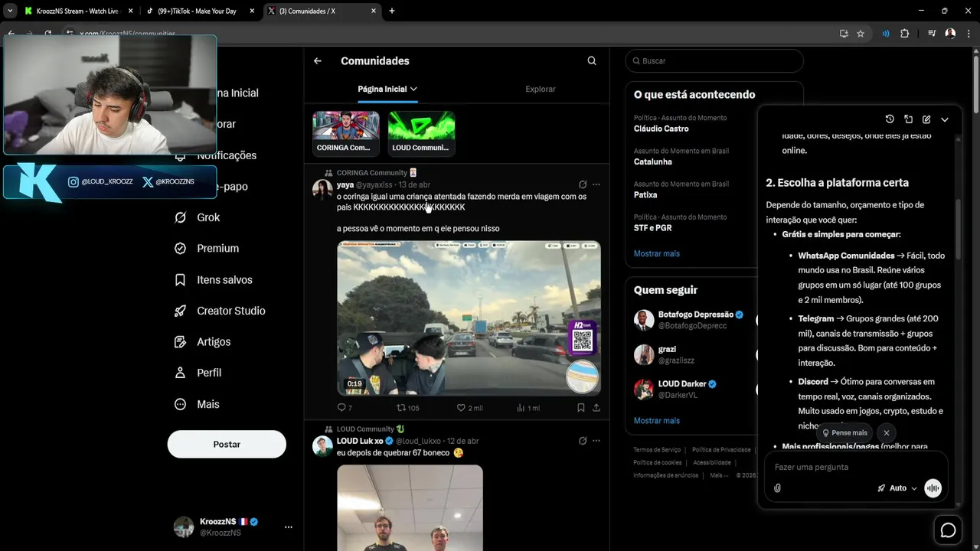
Task: Open the Auto model selector dropdown
Action: 897,488
